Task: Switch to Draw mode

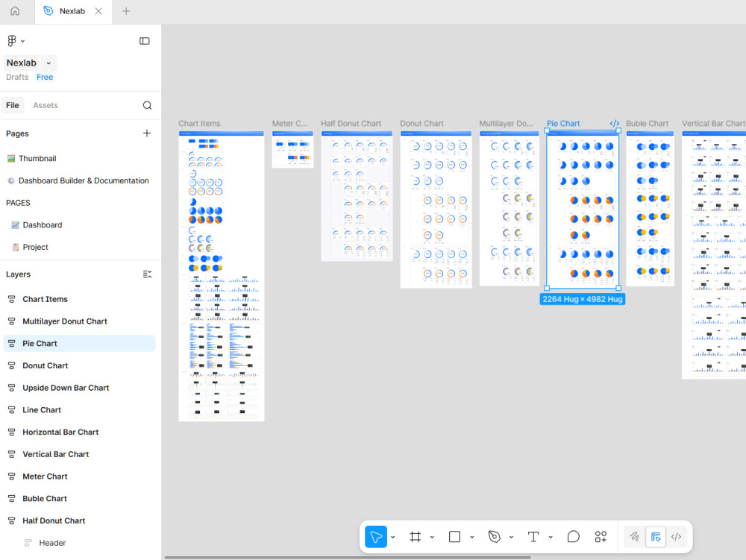Action: point(635,537)
